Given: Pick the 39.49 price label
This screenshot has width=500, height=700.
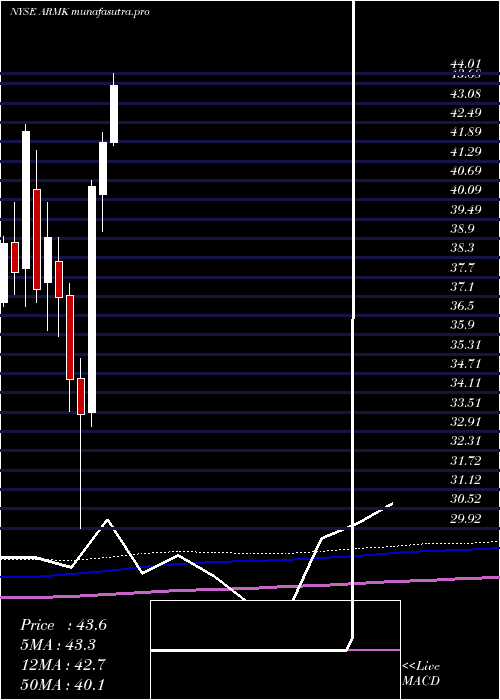Looking at the screenshot, I should pyautogui.click(x=466, y=209).
